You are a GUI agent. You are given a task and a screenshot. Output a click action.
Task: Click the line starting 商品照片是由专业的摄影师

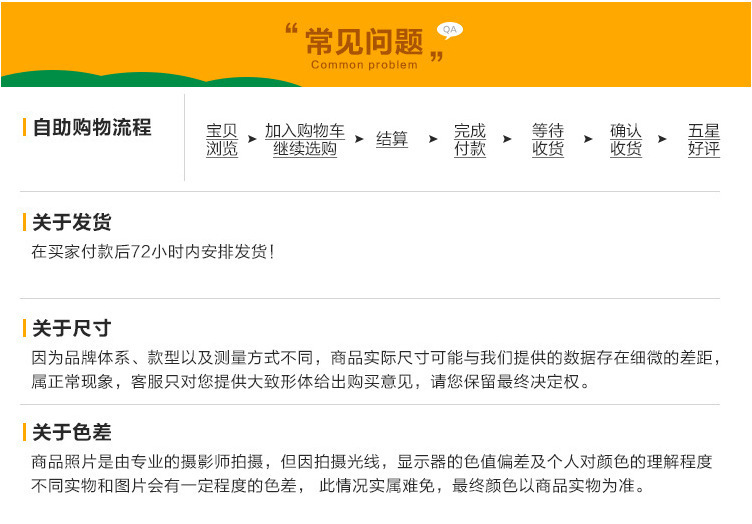click(372, 462)
